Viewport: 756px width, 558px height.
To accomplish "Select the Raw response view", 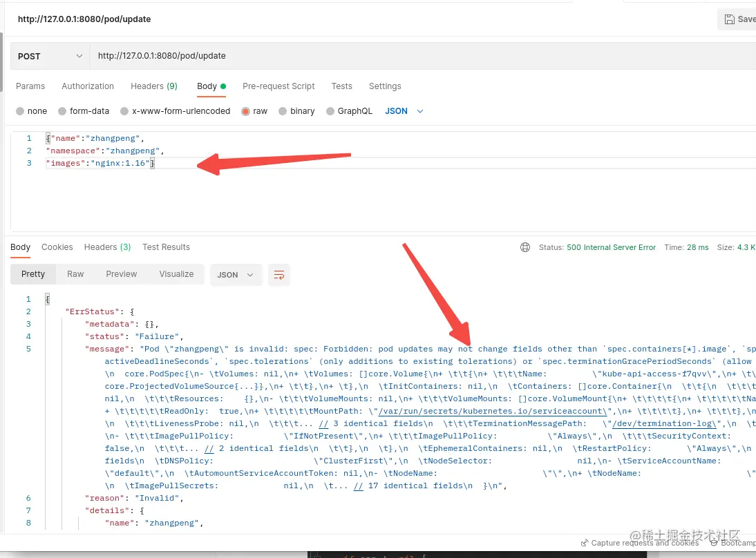I will [75, 274].
